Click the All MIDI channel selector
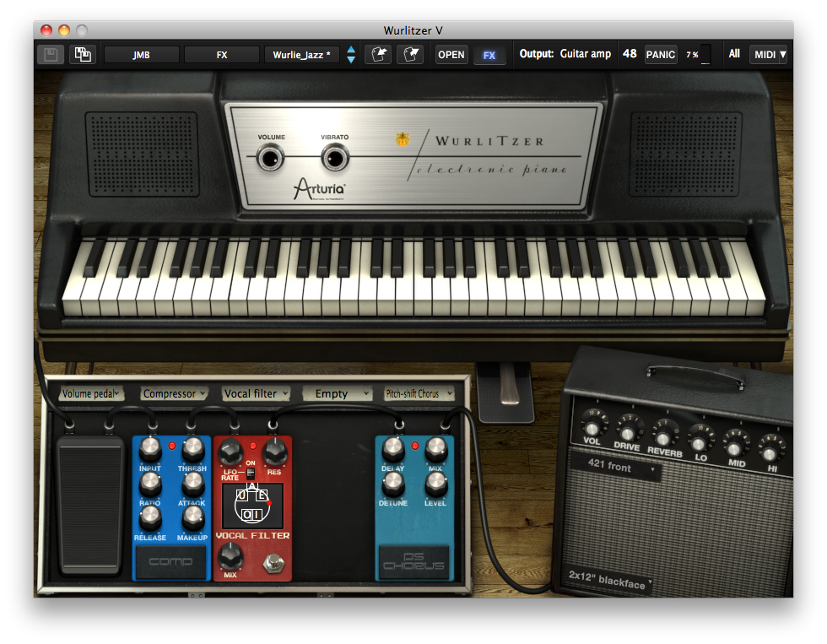This screenshot has width=827, height=644. coord(733,54)
